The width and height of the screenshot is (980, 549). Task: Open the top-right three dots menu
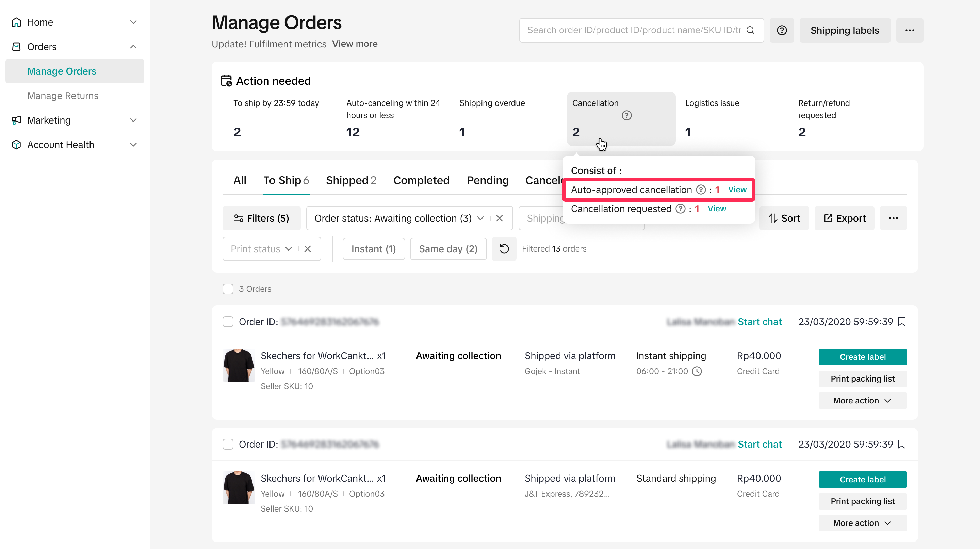(909, 30)
